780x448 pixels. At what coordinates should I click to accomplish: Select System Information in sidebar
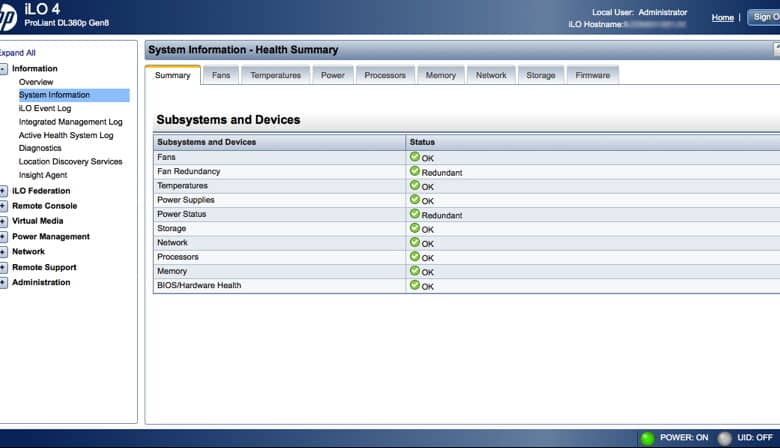tap(74, 95)
